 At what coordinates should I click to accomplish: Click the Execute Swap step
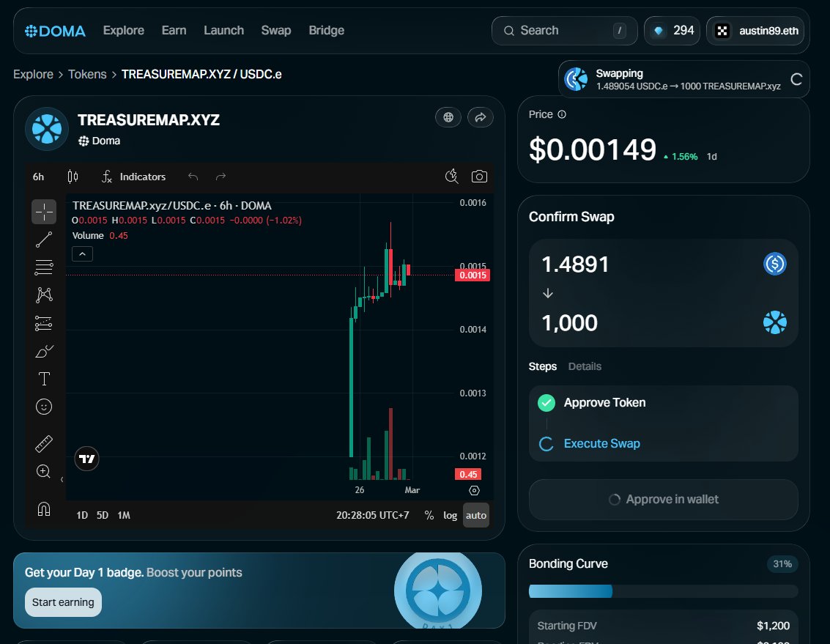pos(602,443)
